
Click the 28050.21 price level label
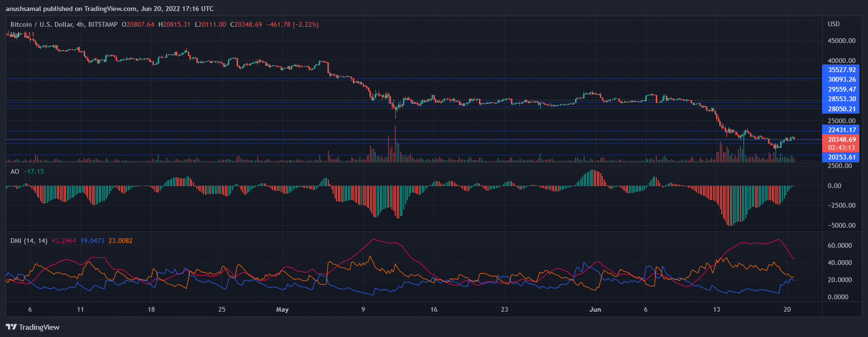841,109
